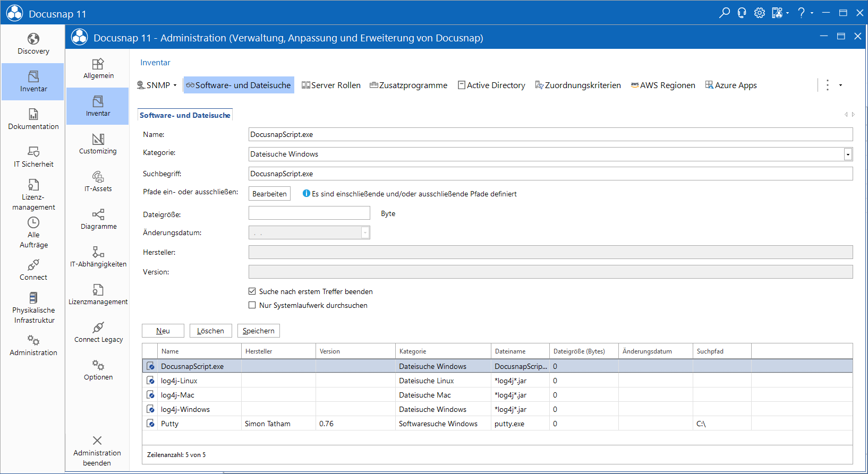The image size is (868, 474).
Task: Click the Löschen button
Action: click(x=210, y=331)
